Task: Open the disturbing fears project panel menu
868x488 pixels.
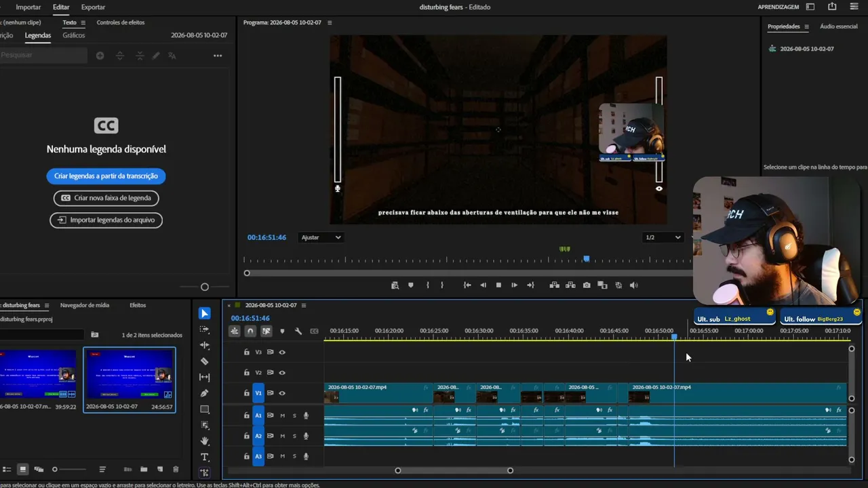Action: pyautogui.click(x=47, y=306)
